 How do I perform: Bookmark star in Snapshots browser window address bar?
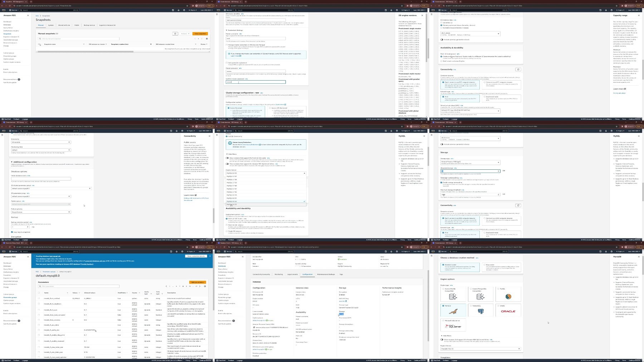(x=187, y=6)
